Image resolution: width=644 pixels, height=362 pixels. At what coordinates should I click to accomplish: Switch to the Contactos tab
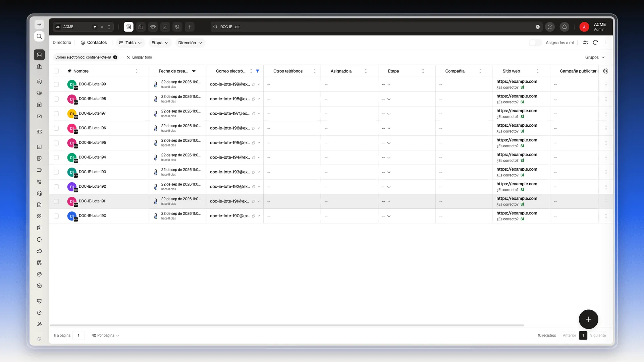(94, 43)
